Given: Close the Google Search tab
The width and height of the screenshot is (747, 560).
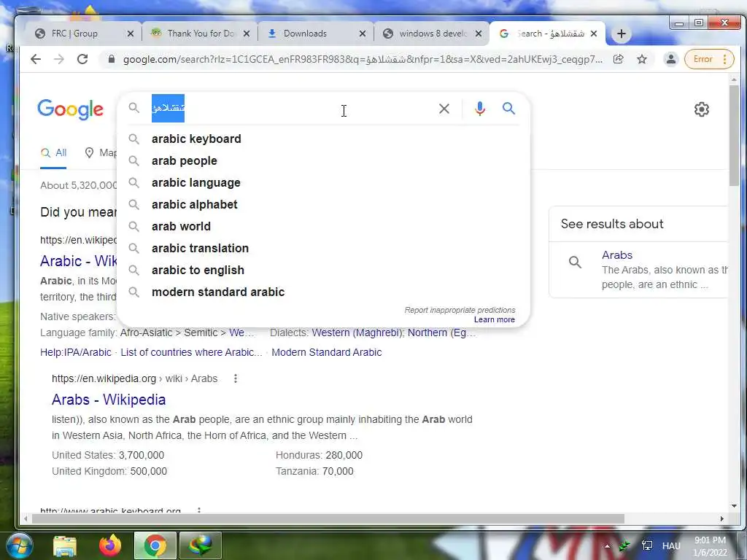Looking at the screenshot, I should 594,34.
